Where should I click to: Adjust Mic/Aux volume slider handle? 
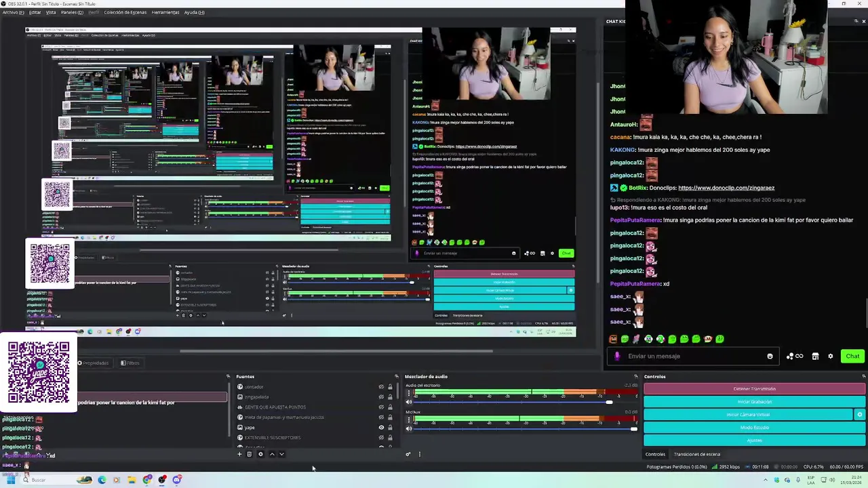tap(633, 428)
